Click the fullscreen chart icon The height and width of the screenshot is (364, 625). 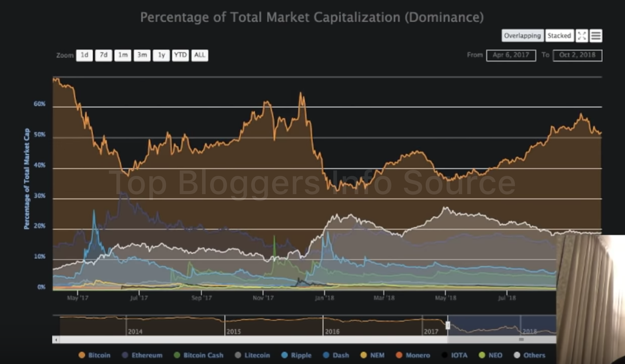582,36
